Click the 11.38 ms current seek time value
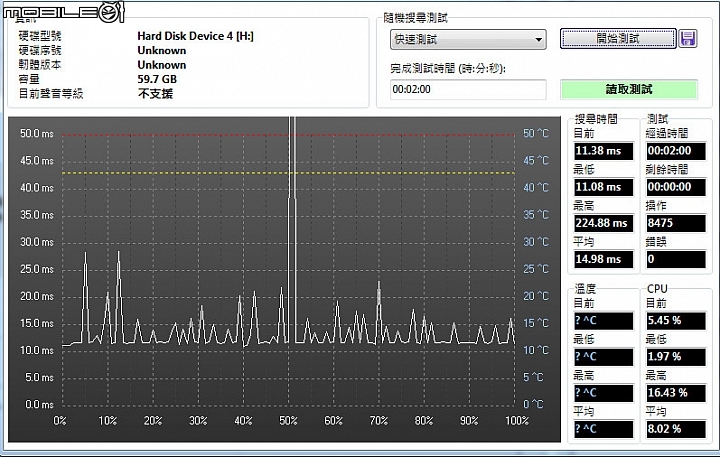 point(603,151)
